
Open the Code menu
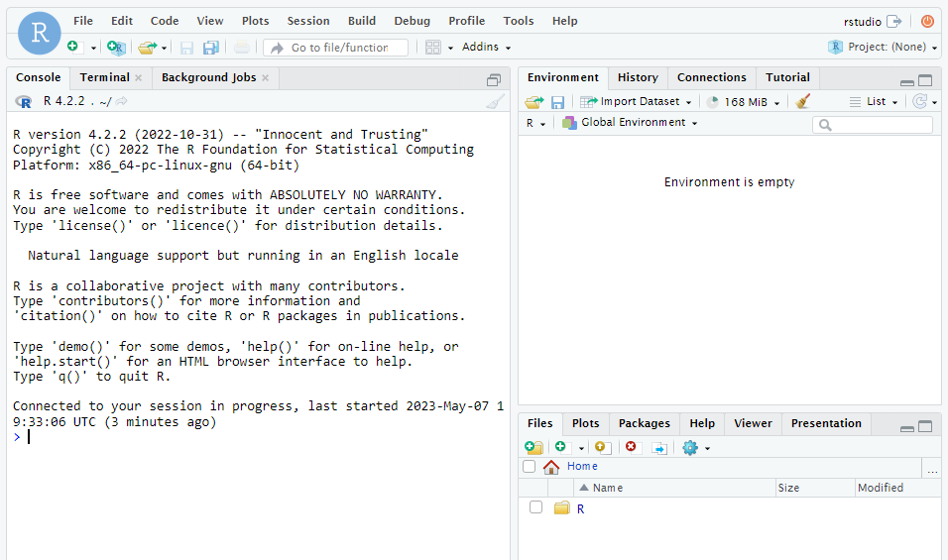coord(165,21)
